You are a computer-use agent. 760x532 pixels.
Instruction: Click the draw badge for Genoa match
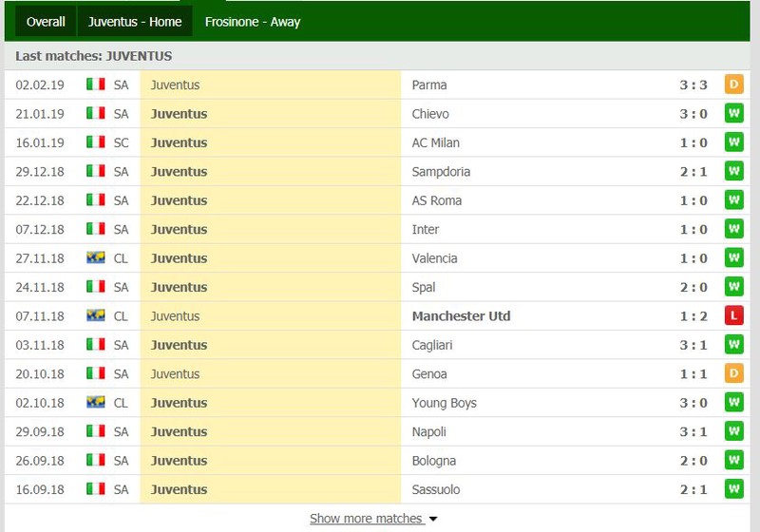733,373
